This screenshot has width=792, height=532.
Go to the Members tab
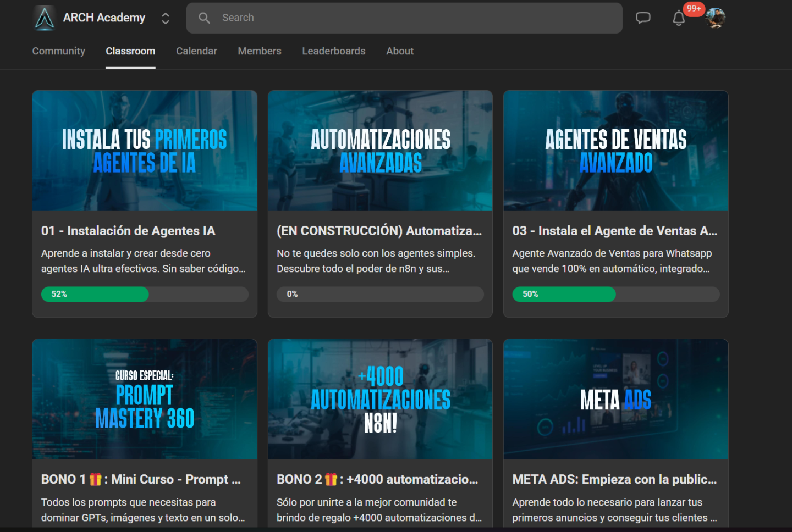[x=260, y=51]
